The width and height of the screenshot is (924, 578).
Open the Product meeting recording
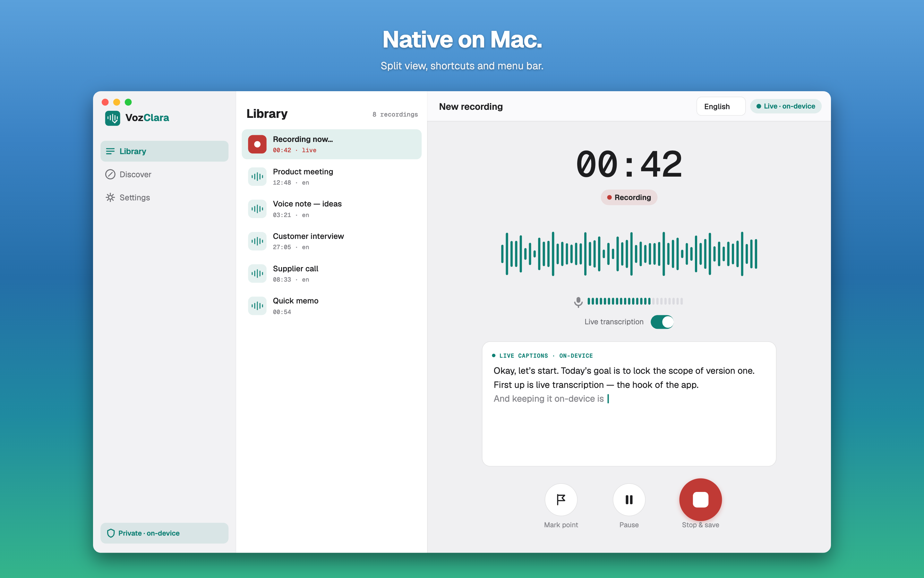point(331,177)
